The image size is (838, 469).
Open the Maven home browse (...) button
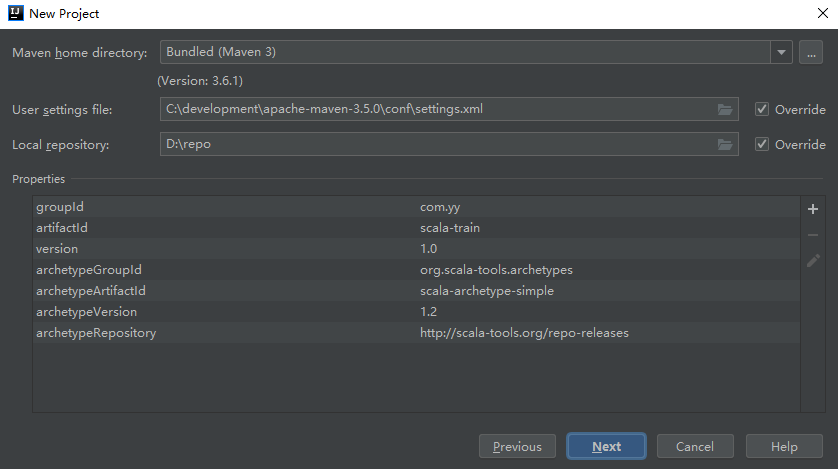(811, 53)
